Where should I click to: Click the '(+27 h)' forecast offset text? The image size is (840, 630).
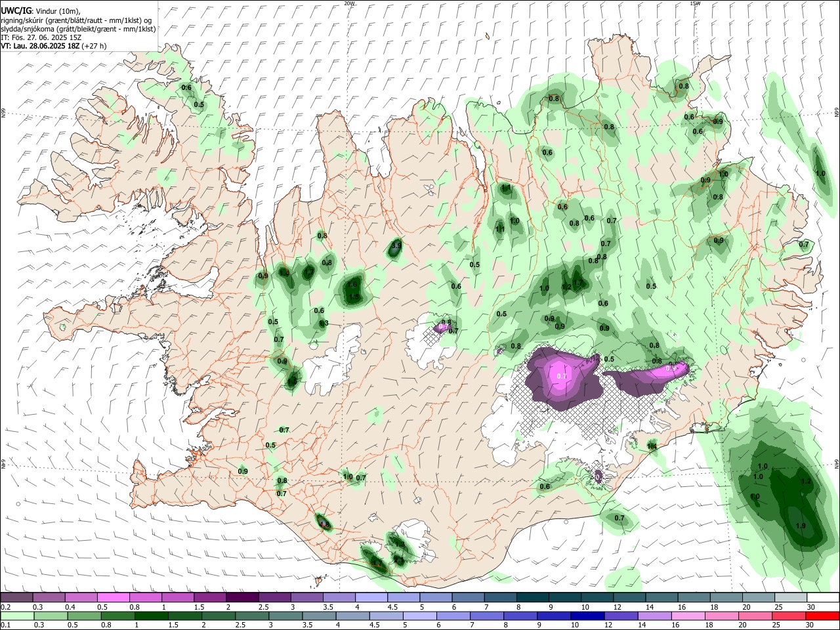point(94,46)
